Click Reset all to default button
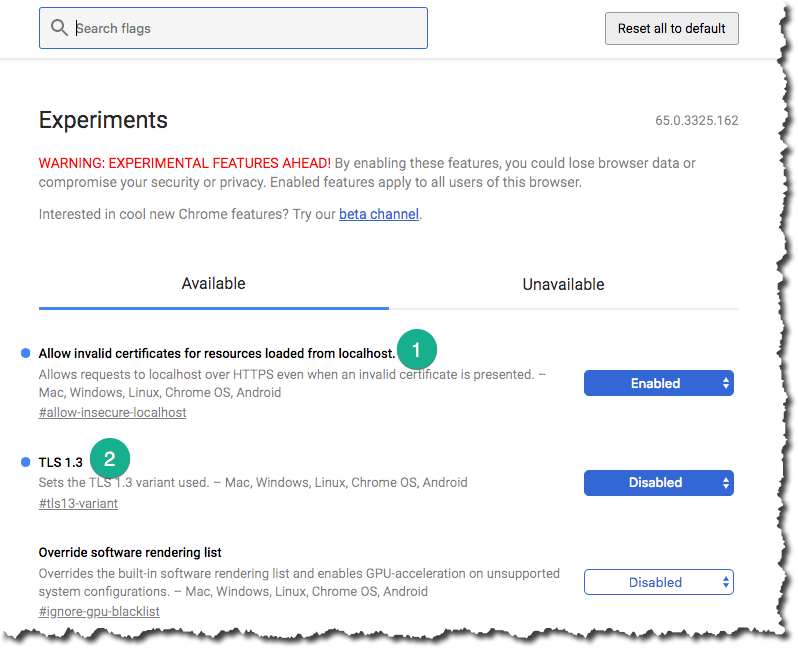This screenshot has width=798, height=649. pyautogui.click(x=672, y=29)
